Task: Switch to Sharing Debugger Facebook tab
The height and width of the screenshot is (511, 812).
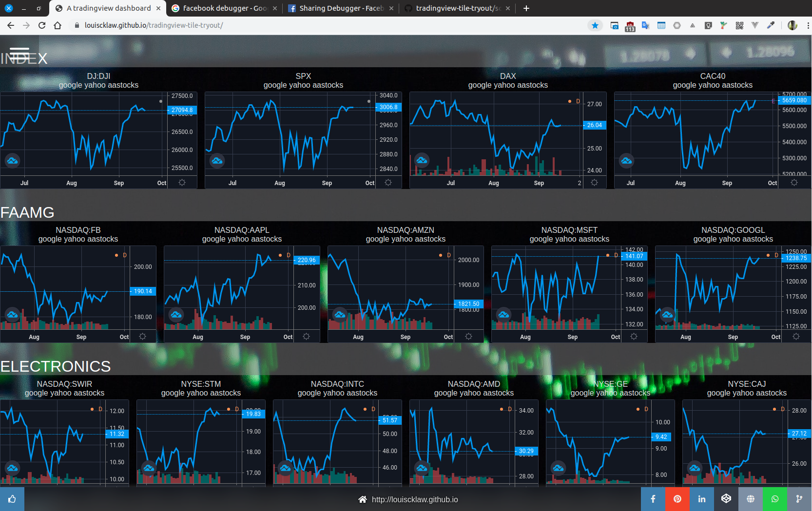Action: (x=341, y=8)
